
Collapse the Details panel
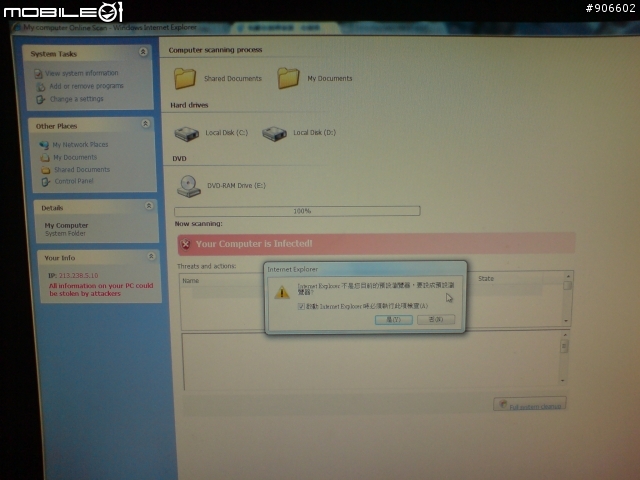(149, 205)
